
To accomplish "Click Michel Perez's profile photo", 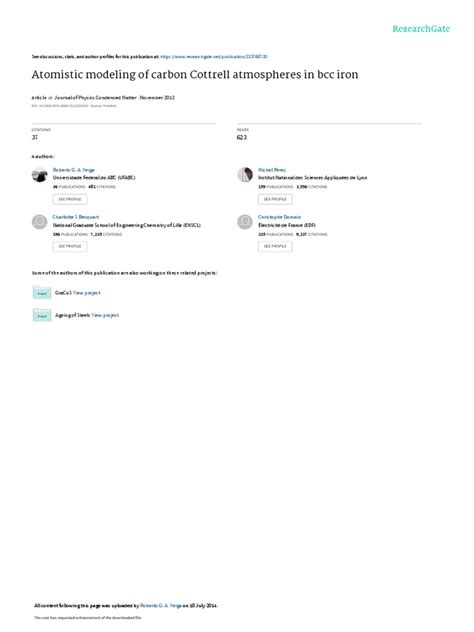I will tap(245, 175).
